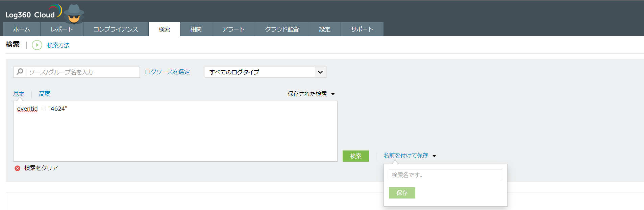Play the 検索方法 tutorial icon

[x=37, y=45]
